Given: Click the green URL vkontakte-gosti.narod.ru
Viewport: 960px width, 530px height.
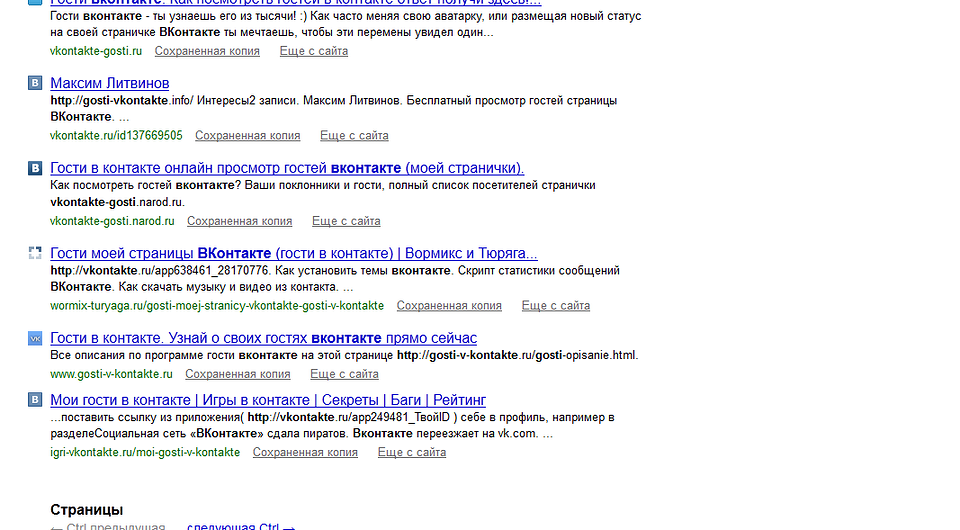Looking at the screenshot, I should coord(112,221).
